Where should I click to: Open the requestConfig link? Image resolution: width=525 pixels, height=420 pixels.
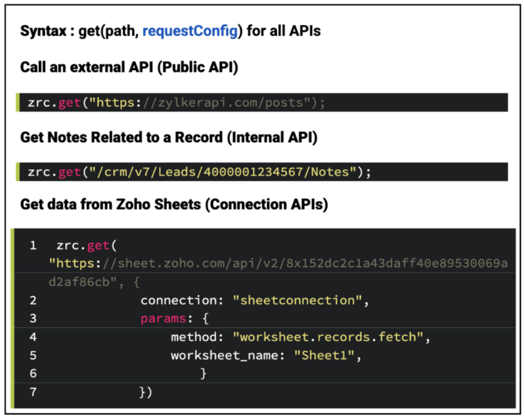point(190,31)
